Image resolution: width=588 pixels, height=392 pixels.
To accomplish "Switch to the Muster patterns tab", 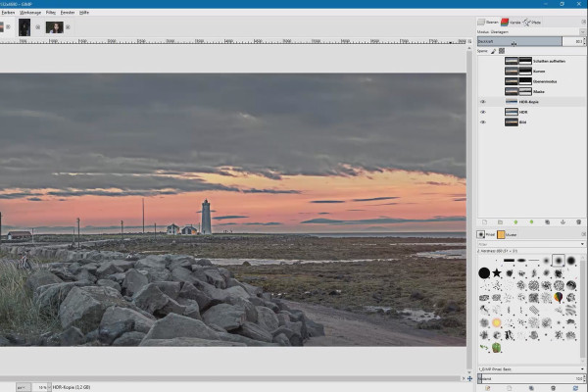I will pos(507,234).
